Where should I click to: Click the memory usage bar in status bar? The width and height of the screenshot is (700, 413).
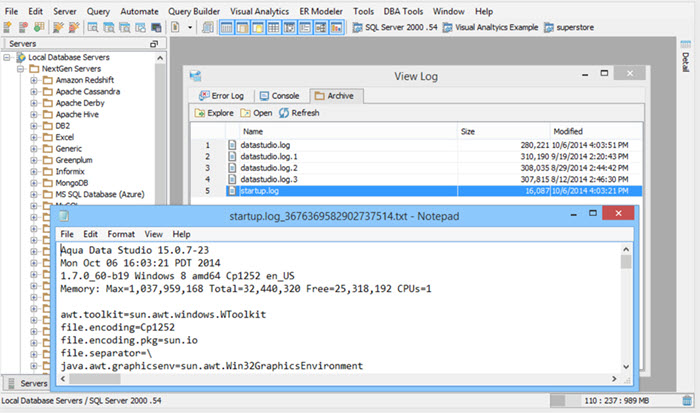[x=614, y=400]
